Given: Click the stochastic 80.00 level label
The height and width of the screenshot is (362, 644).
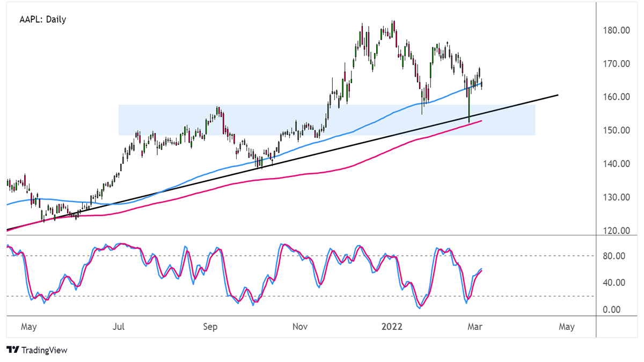Looking at the screenshot, I should click(614, 256).
